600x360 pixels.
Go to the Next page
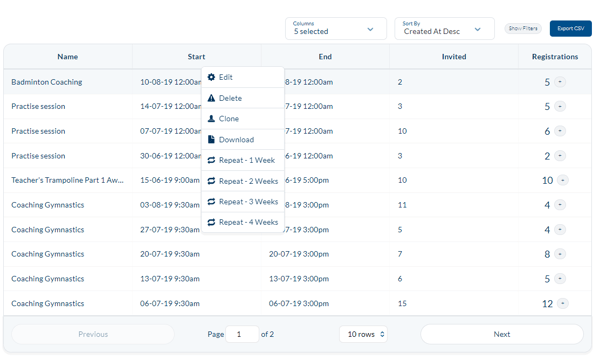tap(502, 334)
